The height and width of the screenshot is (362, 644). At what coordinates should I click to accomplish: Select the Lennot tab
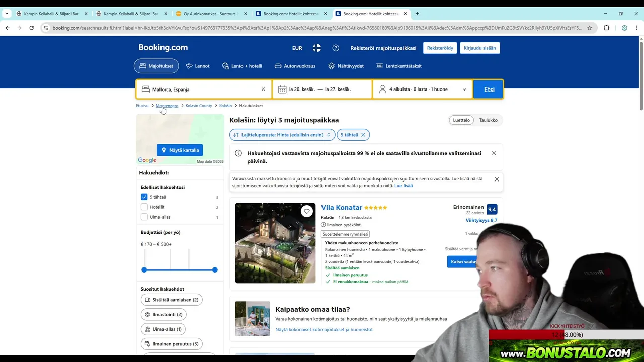tap(198, 66)
